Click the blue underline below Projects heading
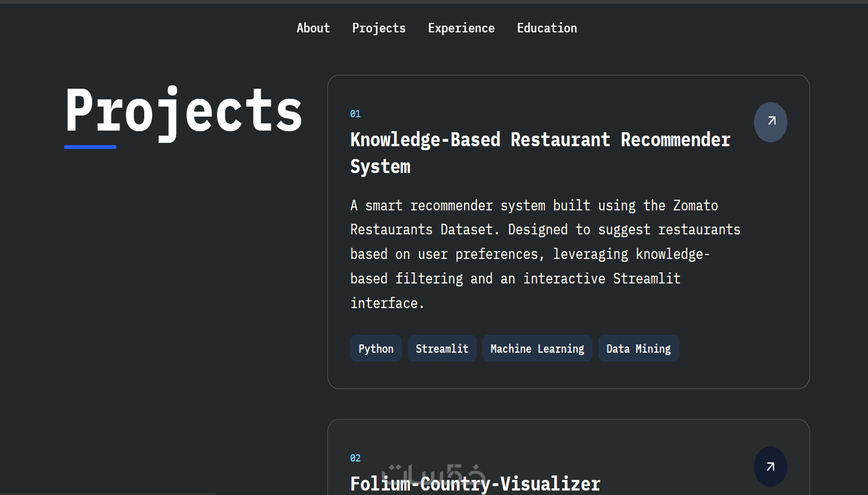This screenshot has height=495, width=868. (90, 147)
